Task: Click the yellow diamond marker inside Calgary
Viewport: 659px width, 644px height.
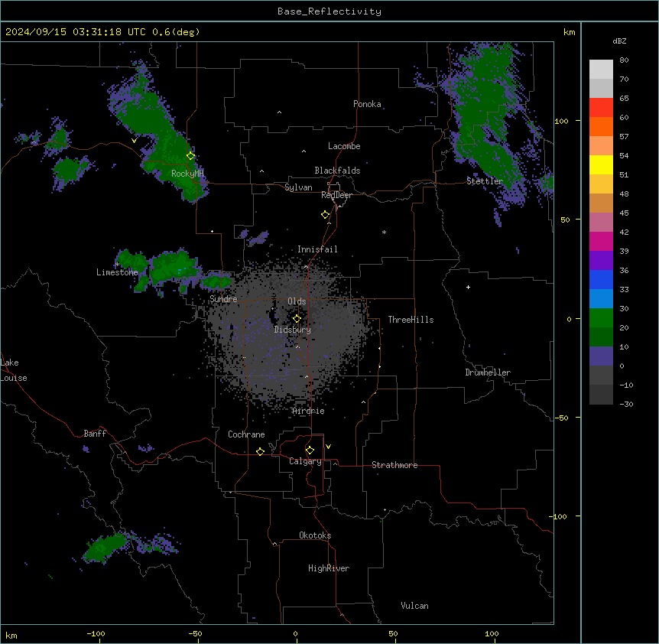Action: [x=310, y=450]
